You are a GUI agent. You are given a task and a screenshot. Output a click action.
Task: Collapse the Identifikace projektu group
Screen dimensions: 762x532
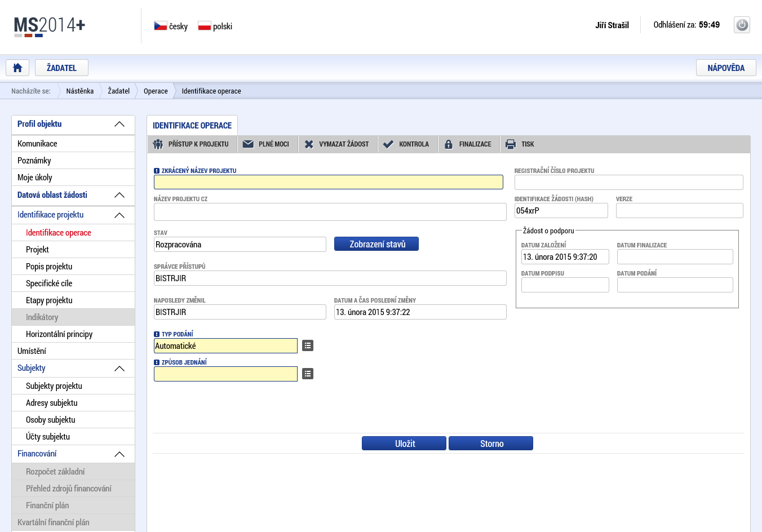119,215
